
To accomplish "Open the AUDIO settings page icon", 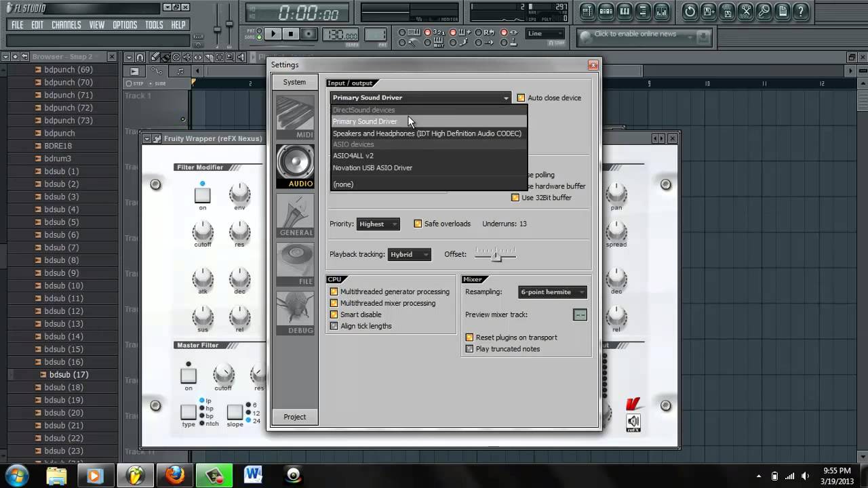I will [295, 166].
